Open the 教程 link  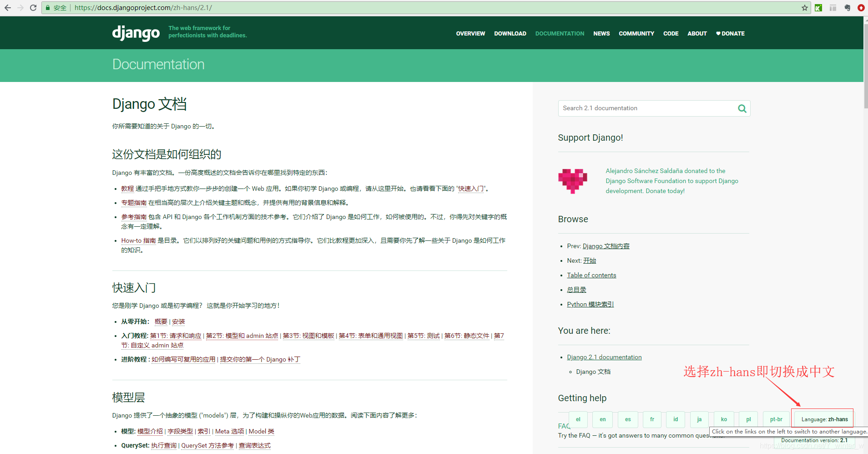coord(127,189)
